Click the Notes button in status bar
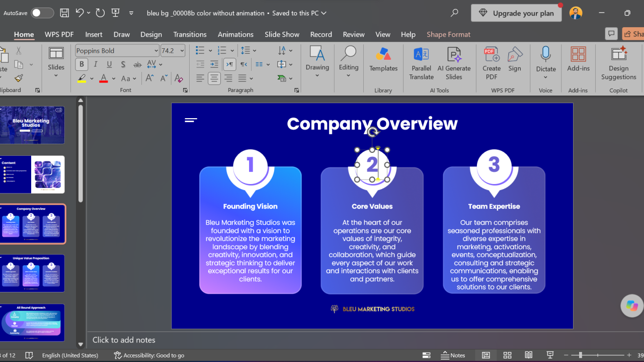Screen dimensions: 644x362 point(453,355)
